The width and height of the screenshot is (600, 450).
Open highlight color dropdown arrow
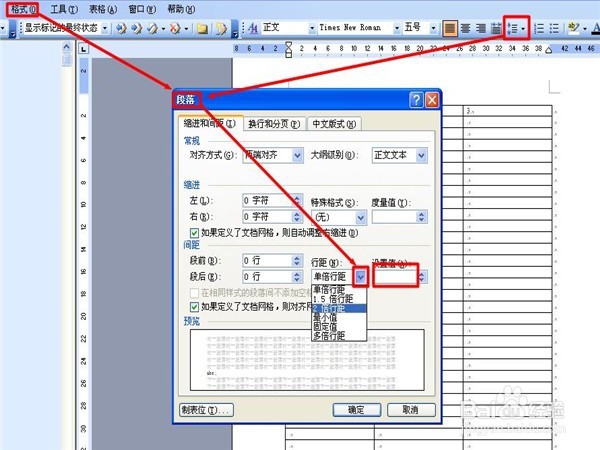(585, 29)
